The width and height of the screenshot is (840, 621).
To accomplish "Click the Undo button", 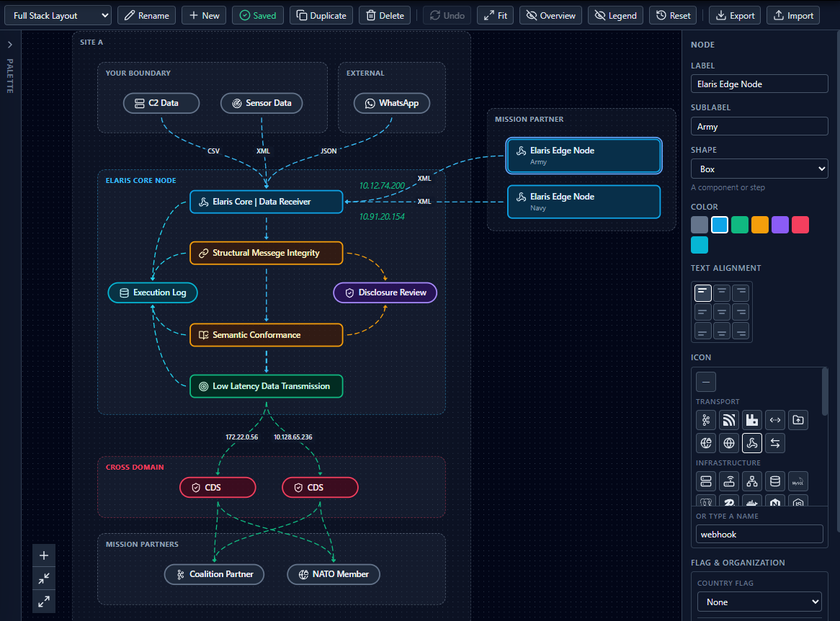I will click(x=447, y=16).
